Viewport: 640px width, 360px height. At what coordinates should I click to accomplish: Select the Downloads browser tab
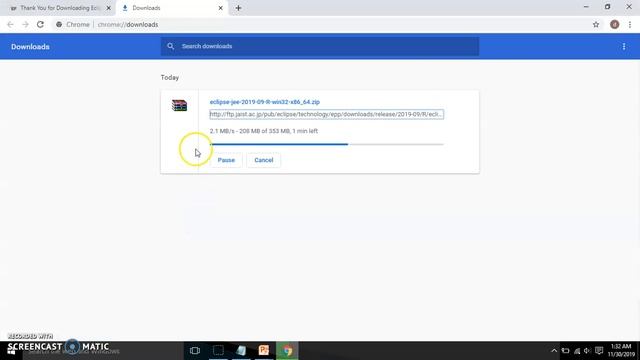[x=171, y=8]
